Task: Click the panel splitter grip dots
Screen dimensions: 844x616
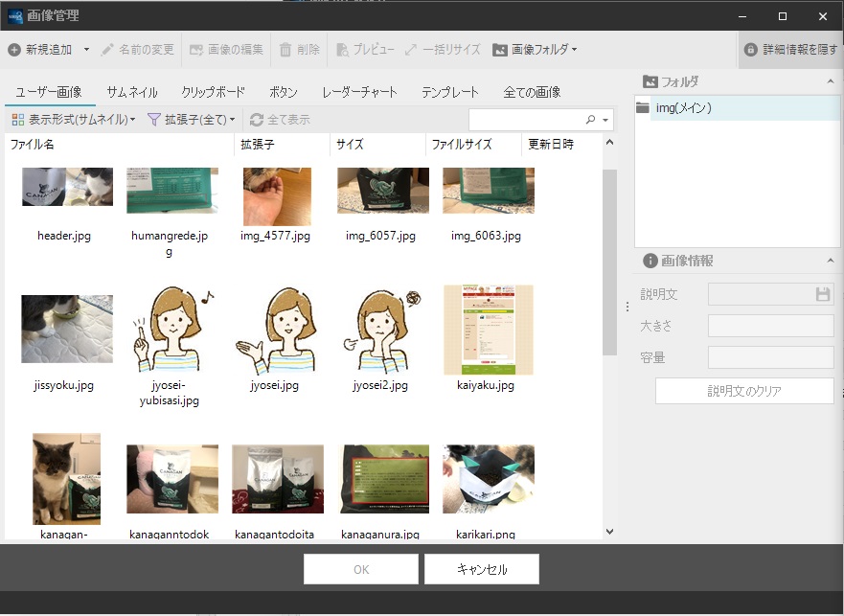Action: [627, 307]
